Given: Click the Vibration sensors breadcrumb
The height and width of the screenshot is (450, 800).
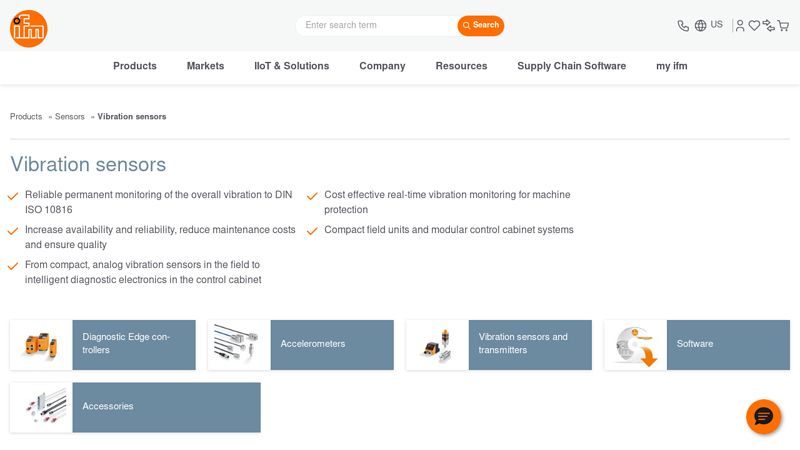Looking at the screenshot, I should click(x=132, y=116).
